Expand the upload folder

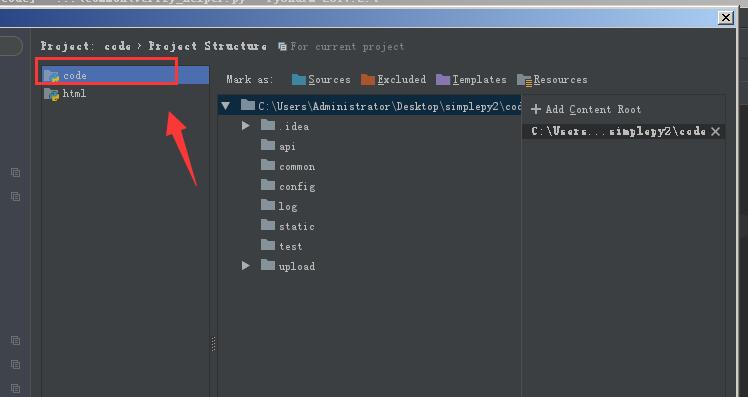(x=246, y=265)
